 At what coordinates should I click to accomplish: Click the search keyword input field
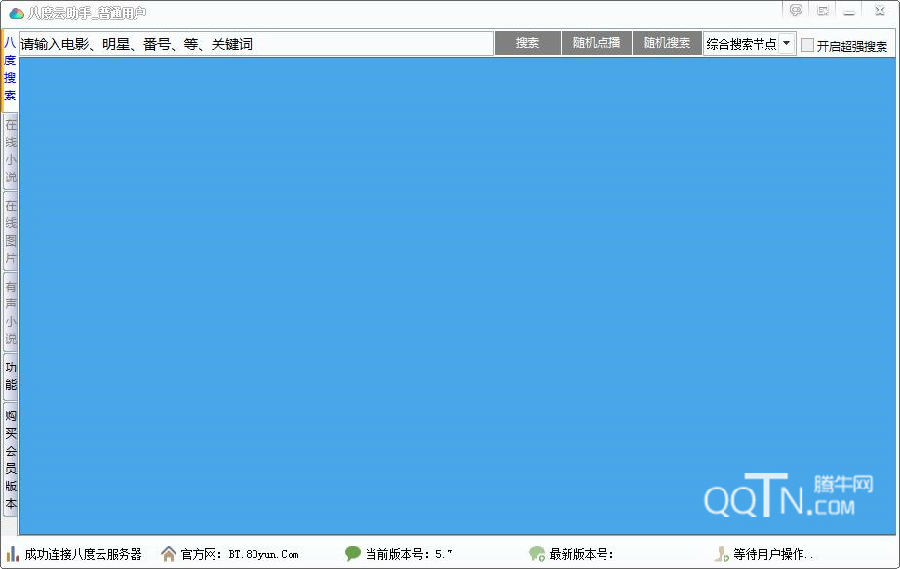(255, 44)
